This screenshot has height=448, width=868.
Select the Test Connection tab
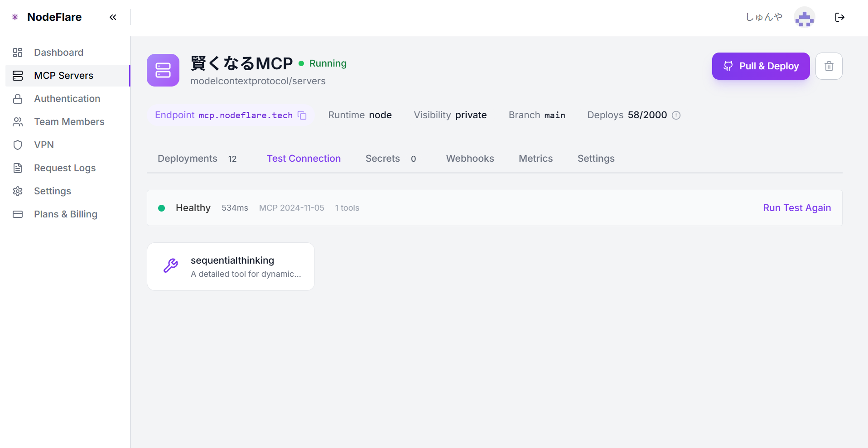[x=304, y=159]
